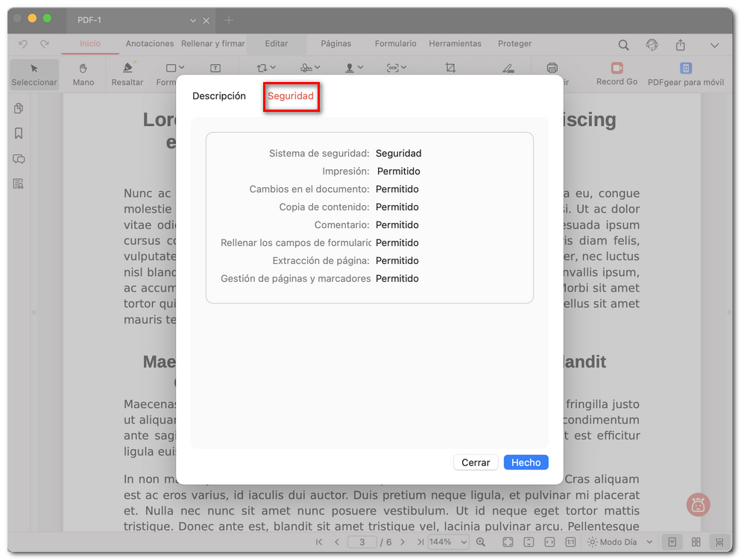
Task: Toggle the Seleccionar tool on
Action: point(34,73)
